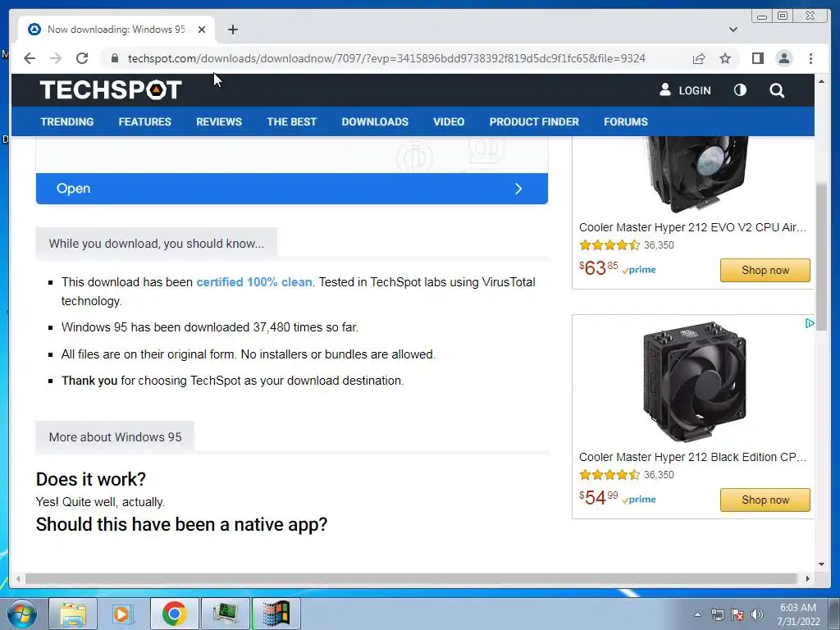Open Windows Explorer from taskbar

pyautogui.click(x=73, y=614)
